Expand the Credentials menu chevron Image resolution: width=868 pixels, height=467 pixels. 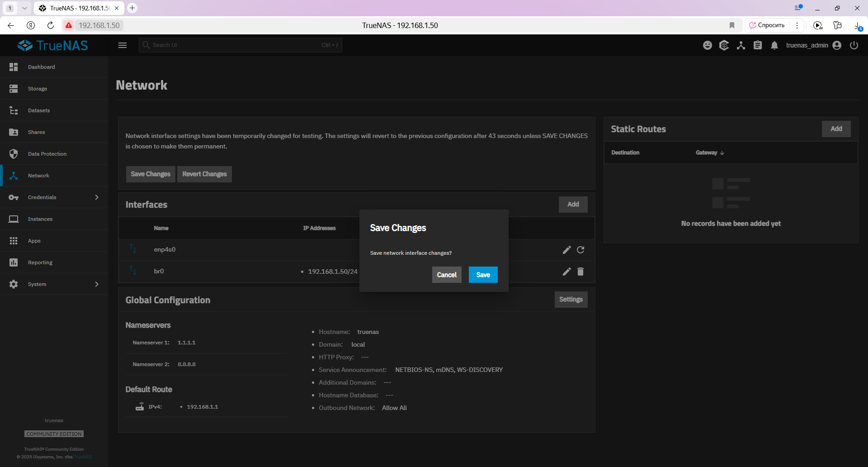tap(96, 197)
